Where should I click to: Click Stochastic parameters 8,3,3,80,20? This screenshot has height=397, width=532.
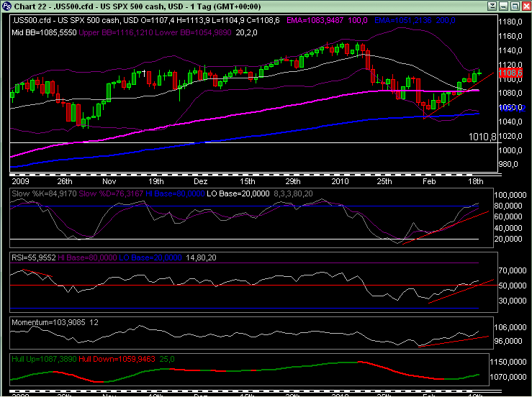[293, 194]
